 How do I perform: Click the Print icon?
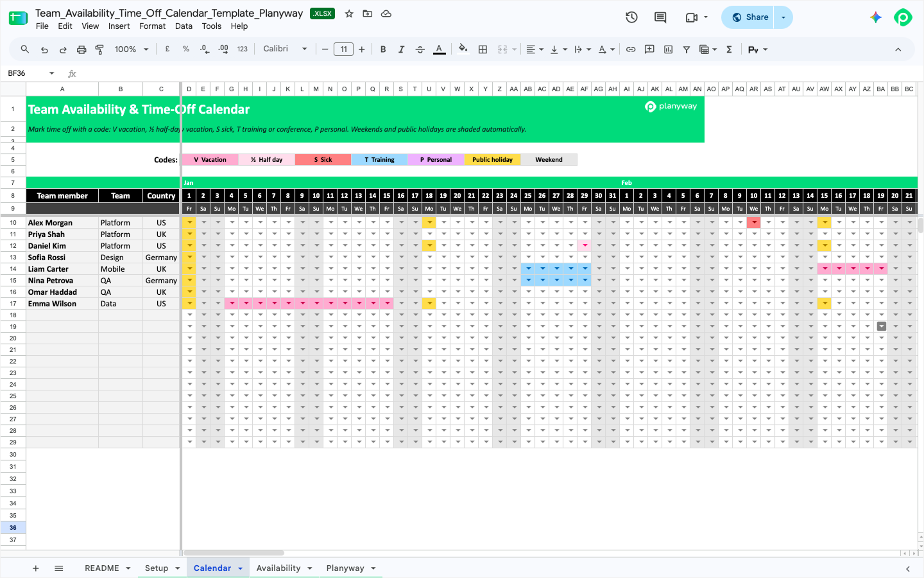coord(81,49)
